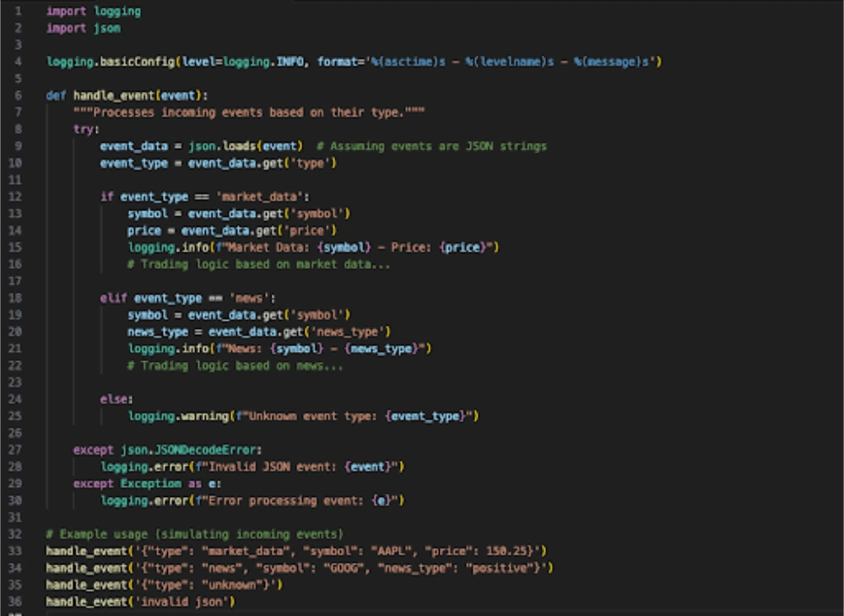The height and width of the screenshot is (616, 844).
Task: Click "event_type = event_data.get('type')" line
Action: (218, 163)
